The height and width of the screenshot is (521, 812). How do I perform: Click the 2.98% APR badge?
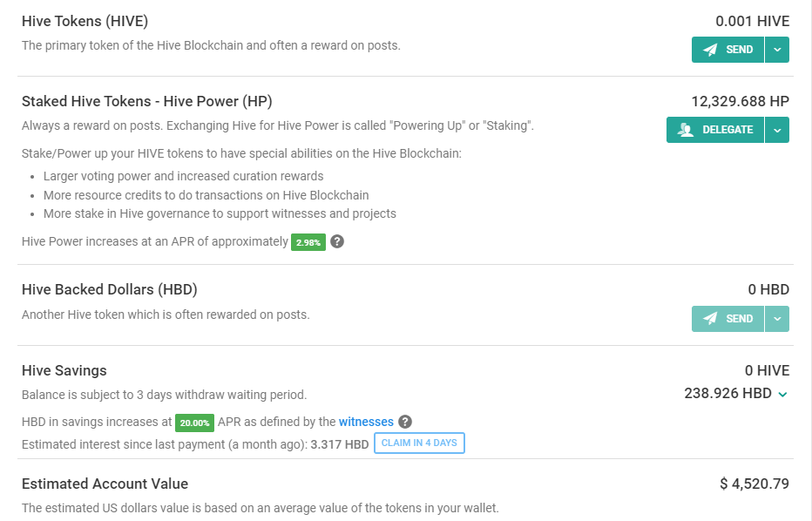308,242
